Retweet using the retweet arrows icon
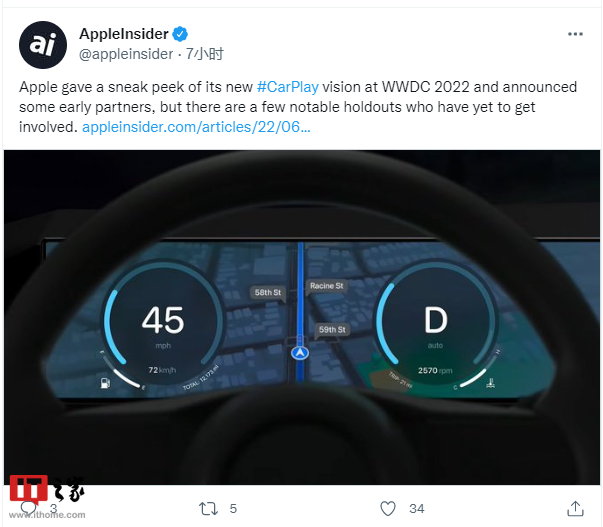This screenshot has height=527, width=603. coord(208,509)
